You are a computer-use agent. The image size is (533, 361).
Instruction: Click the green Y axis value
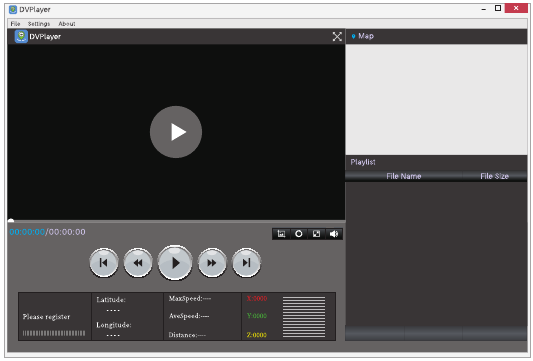(x=257, y=316)
